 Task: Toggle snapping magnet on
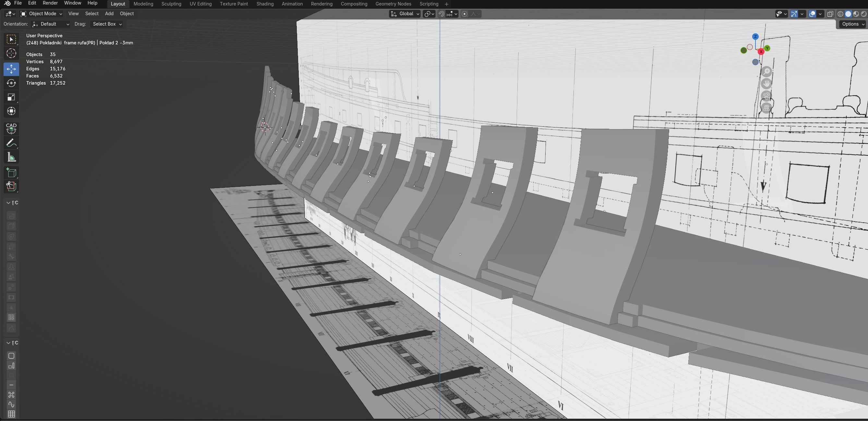[x=441, y=14]
